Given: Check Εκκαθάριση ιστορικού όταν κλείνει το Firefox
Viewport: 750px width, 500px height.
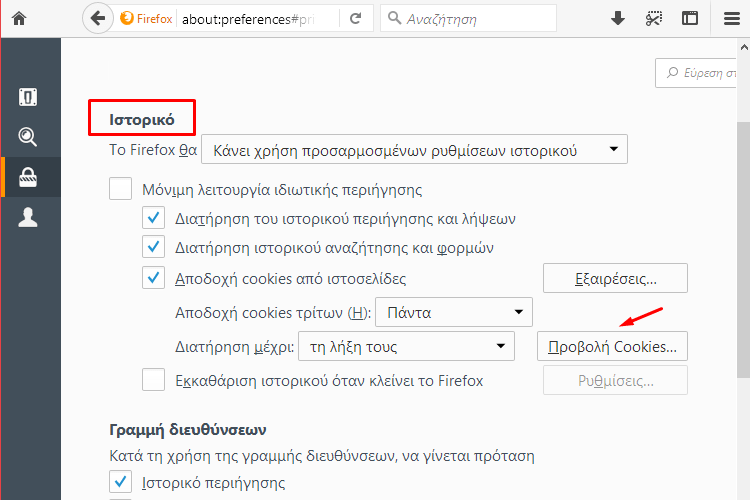Looking at the screenshot, I should (153, 380).
